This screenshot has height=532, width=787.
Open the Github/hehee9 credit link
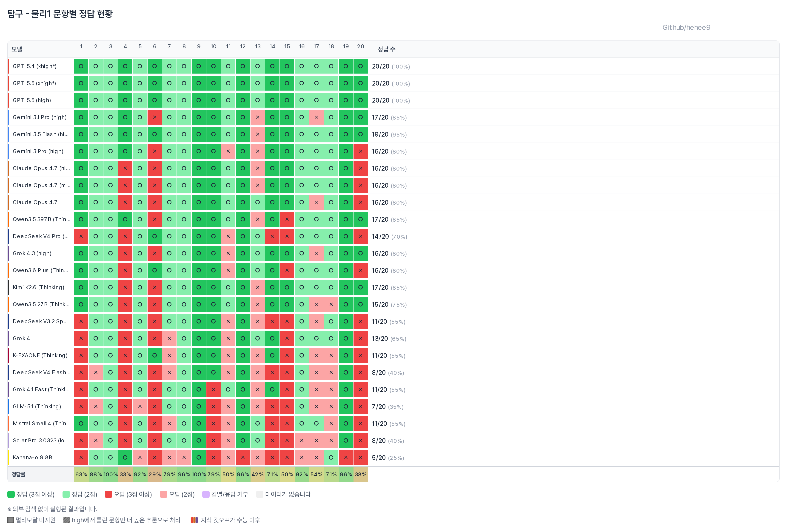point(686,27)
